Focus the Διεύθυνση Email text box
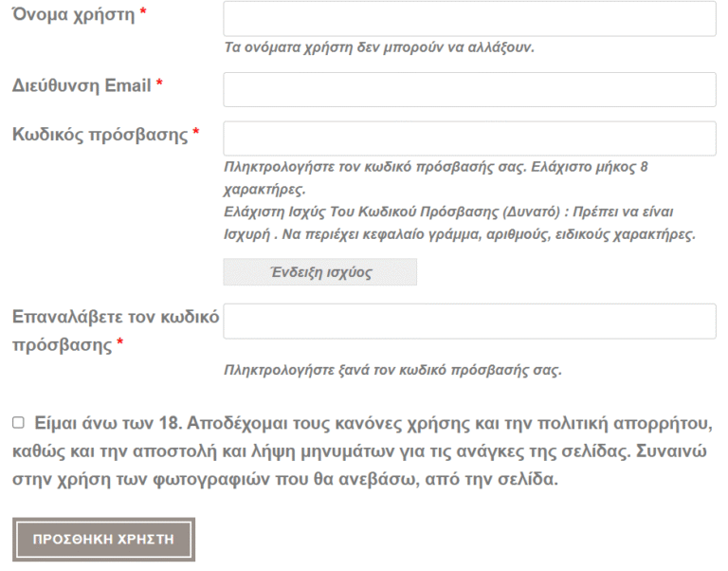 point(469,90)
